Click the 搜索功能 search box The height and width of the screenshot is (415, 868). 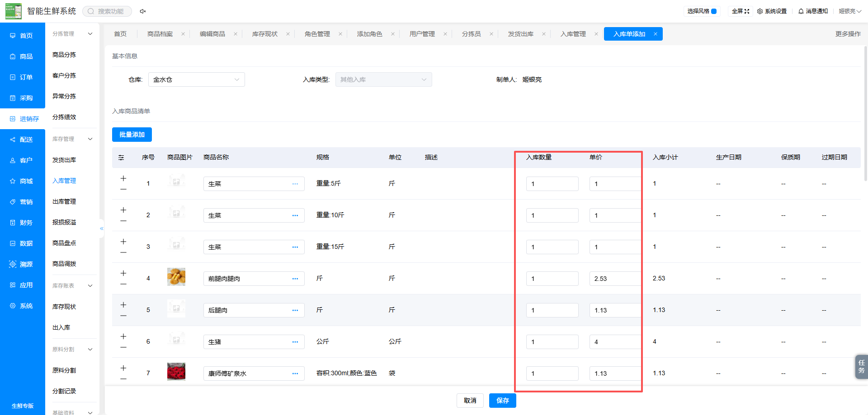[107, 11]
